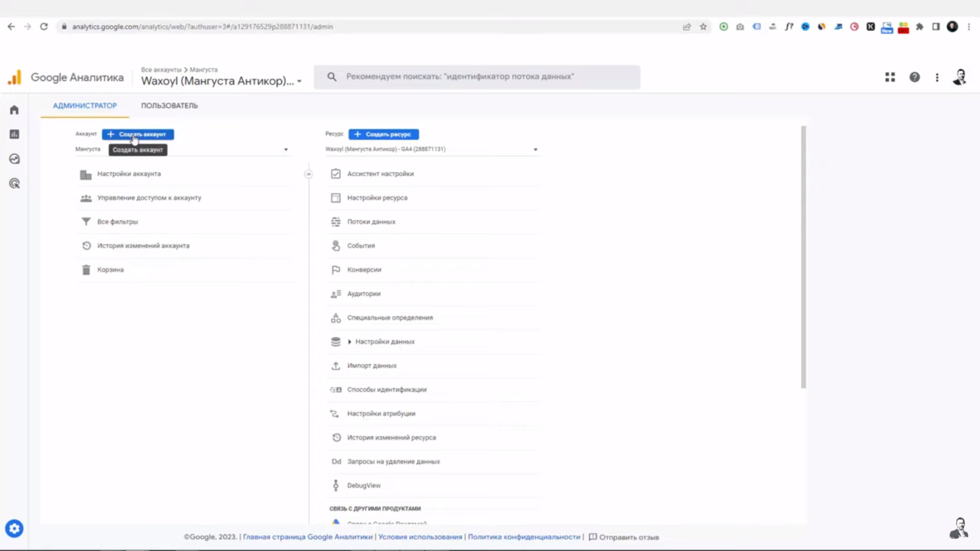The image size is (980, 551).
Task: Open the Analytics three-dot more menu
Action: coord(937,77)
